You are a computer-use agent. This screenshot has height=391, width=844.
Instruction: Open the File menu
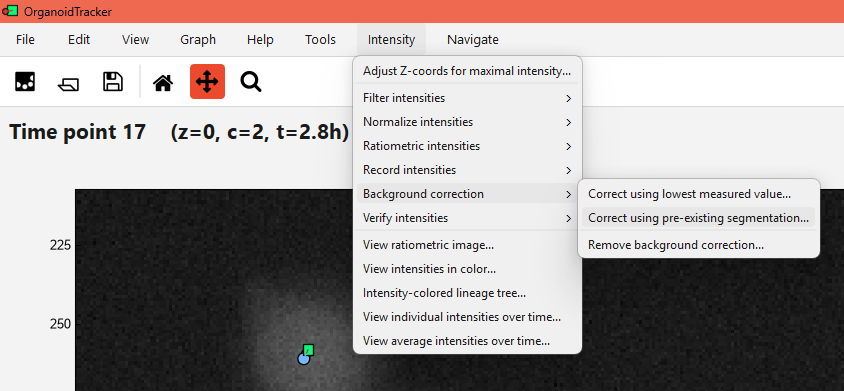pyautogui.click(x=25, y=39)
